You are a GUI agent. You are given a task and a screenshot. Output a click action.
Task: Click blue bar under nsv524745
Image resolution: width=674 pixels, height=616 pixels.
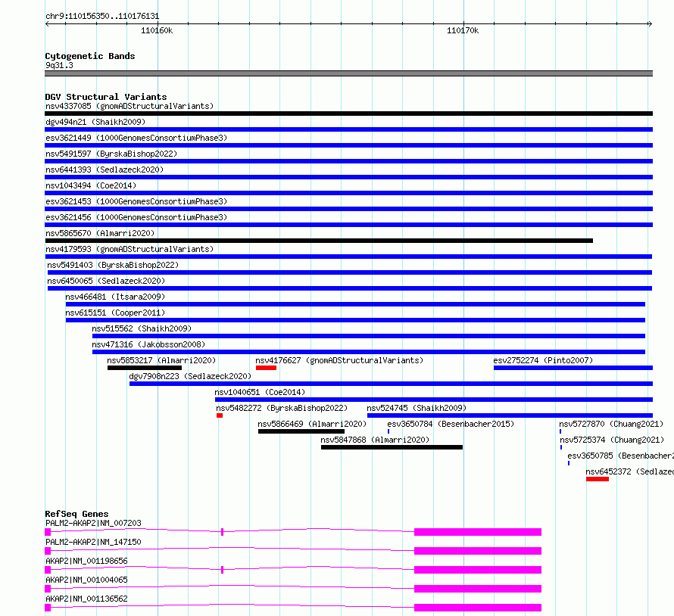[510, 415]
